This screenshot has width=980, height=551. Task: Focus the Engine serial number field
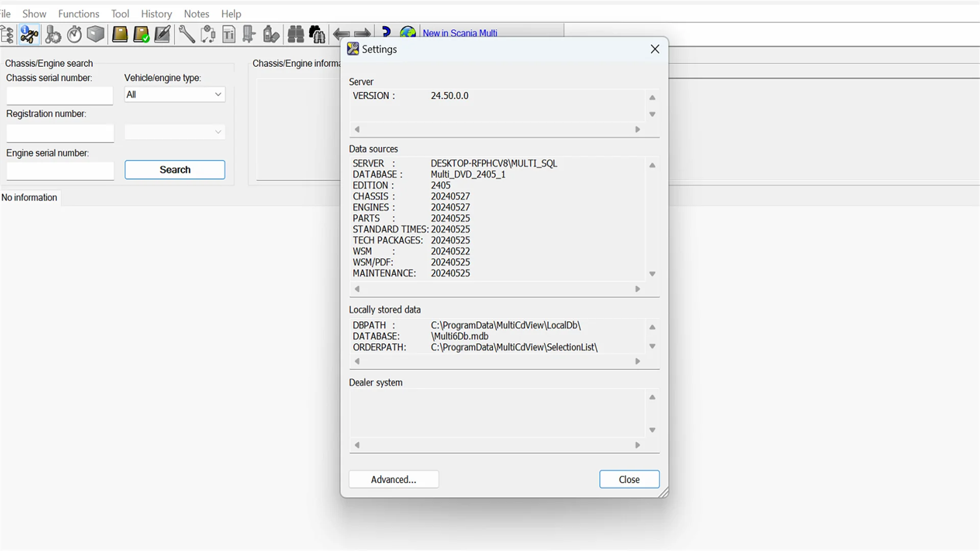60,171
